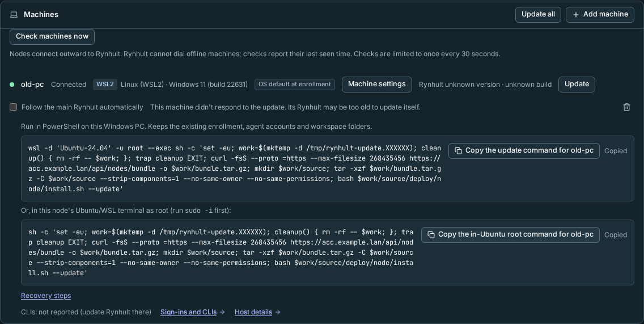The height and width of the screenshot is (324, 644).
Task: Click 'CLIs: not reported' text
Action: (86, 312)
